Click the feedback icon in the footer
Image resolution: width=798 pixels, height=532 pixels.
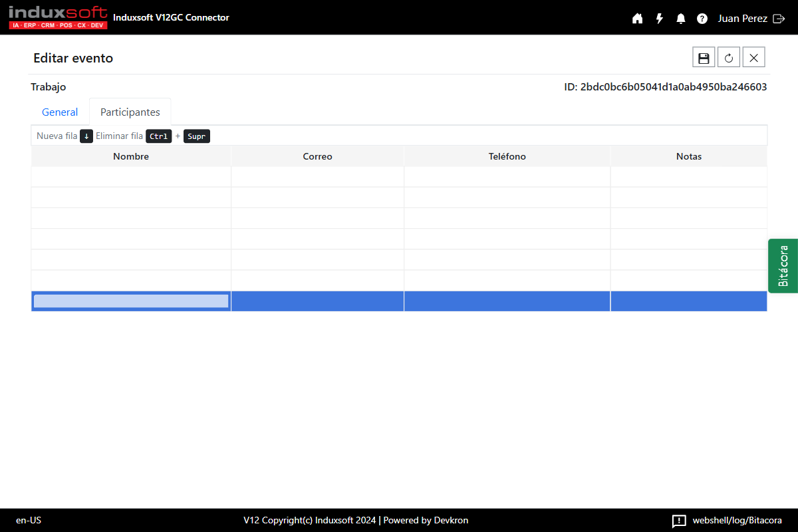pyautogui.click(x=679, y=521)
